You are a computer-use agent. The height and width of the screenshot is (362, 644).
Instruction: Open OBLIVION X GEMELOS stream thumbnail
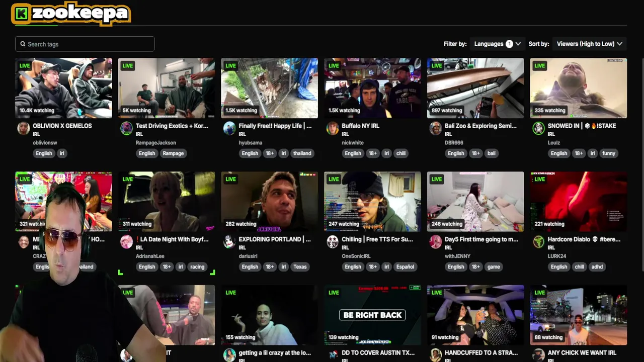click(x=63, y=88)
